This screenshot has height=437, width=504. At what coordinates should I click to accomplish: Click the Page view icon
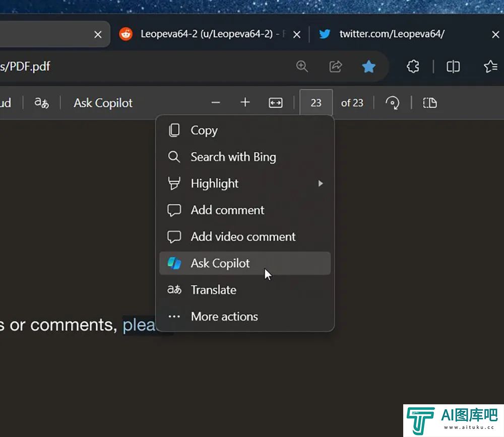coord(430,103)
